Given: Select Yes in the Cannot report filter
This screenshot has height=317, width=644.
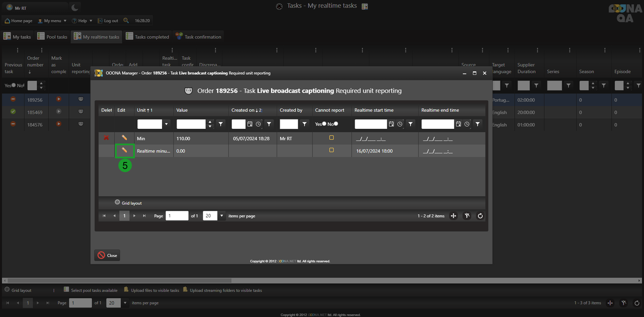Looking at the screenshot, I should 324,124.
